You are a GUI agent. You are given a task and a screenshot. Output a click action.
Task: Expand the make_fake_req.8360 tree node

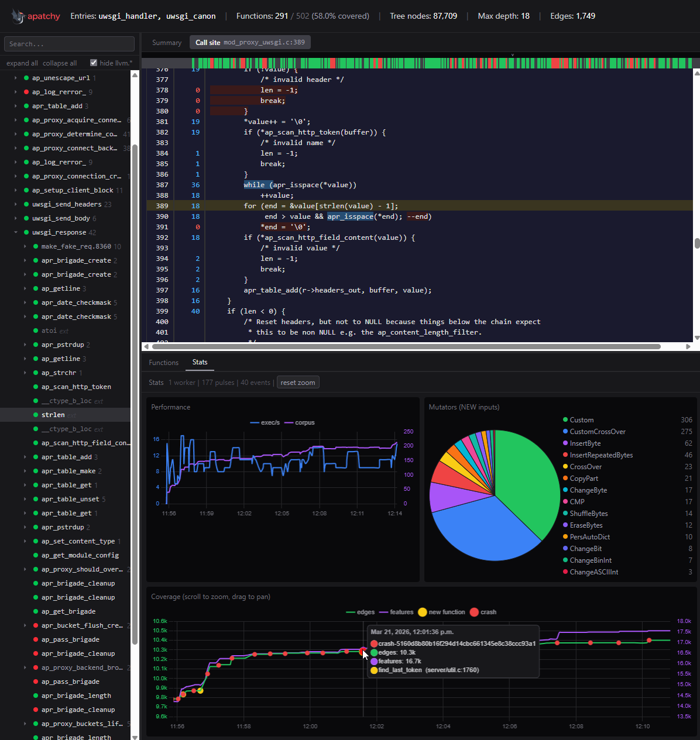(x=25, y=246)
